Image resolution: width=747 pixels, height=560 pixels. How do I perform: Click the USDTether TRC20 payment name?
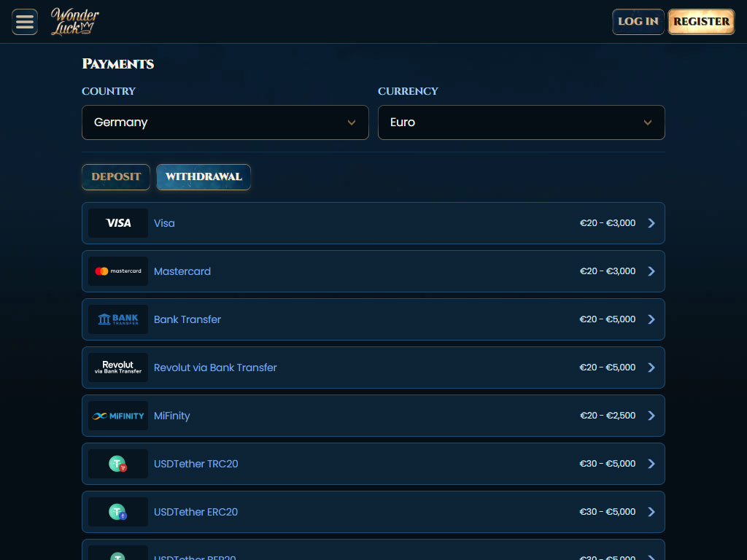click(x=196, y=464)
